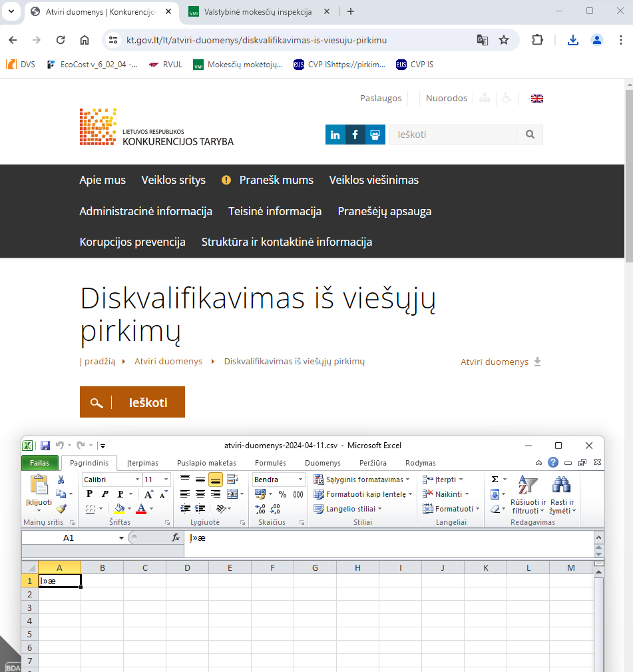The height and width of the screenshot is (672, 633).
Task: Toggle bold formatting in Excel
Action: point(90,494)
